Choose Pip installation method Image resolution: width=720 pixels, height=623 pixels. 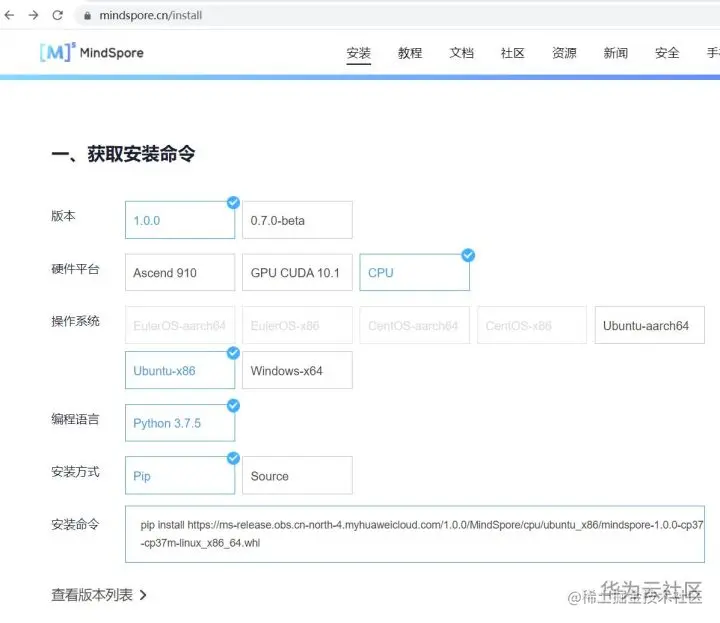click(x=180, y=475)
